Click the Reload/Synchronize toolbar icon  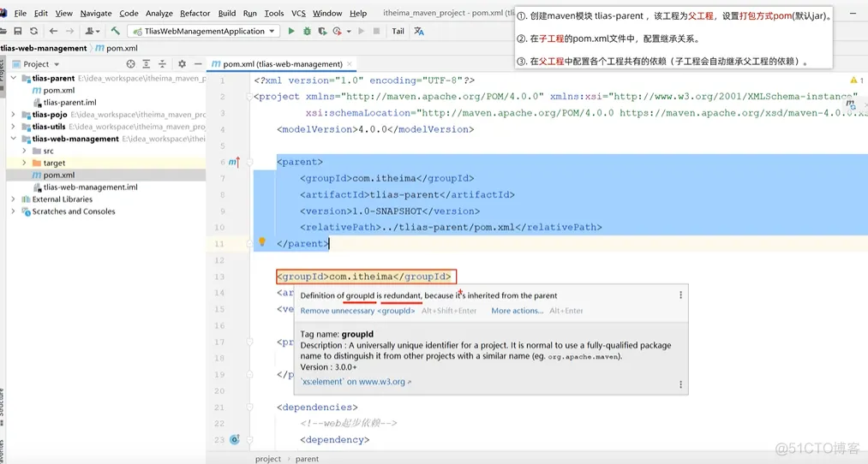(33, 32)
